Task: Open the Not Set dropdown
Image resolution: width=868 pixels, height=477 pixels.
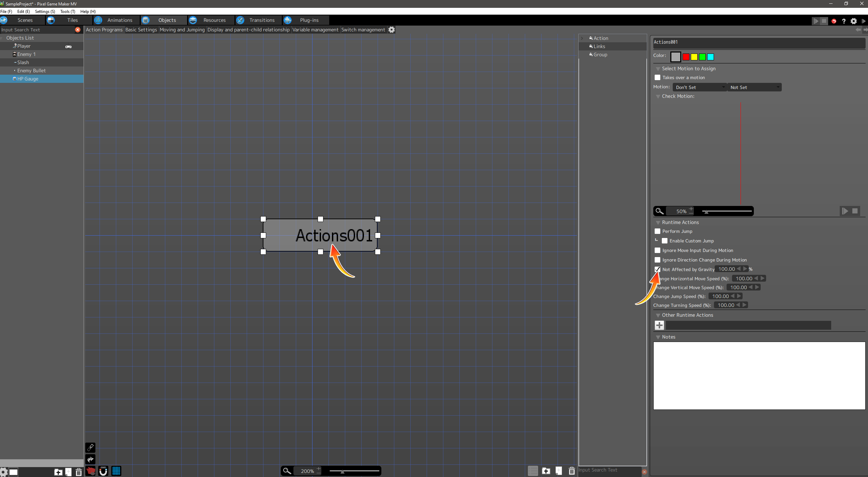Action: [x=754, y=87]
